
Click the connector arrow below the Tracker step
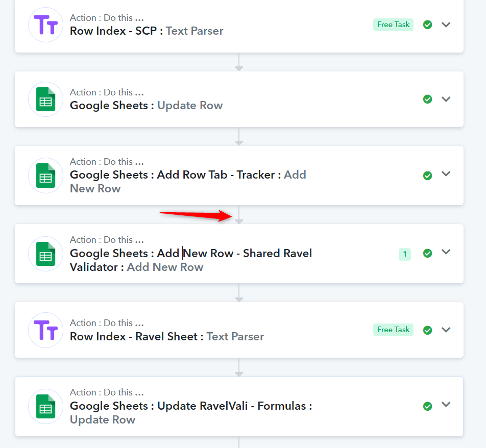[239, 215]
